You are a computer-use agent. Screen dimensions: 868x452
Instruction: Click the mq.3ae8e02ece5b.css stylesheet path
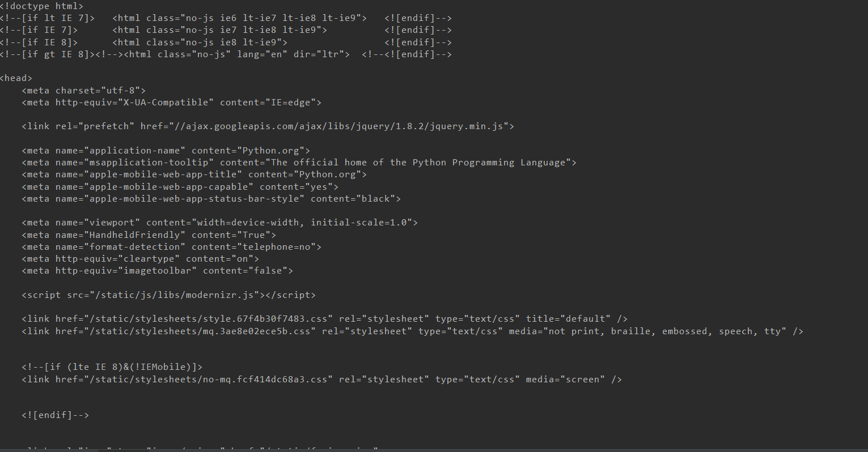coord(200,331)
